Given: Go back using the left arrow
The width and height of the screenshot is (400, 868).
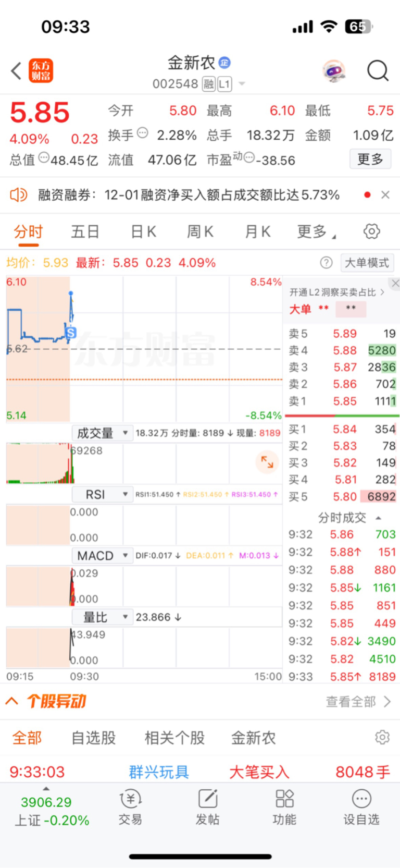Looking at the screenshot, I should coord(16,70).
